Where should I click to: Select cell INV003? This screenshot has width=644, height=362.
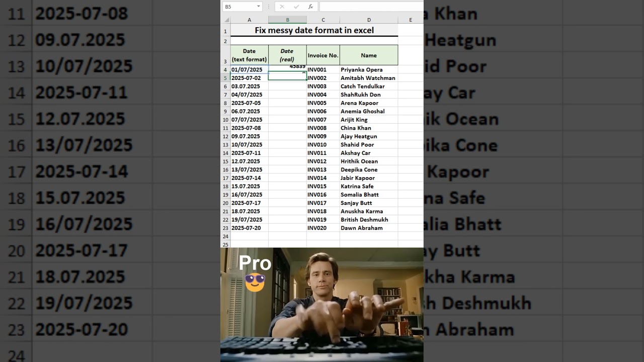(323, 86)
